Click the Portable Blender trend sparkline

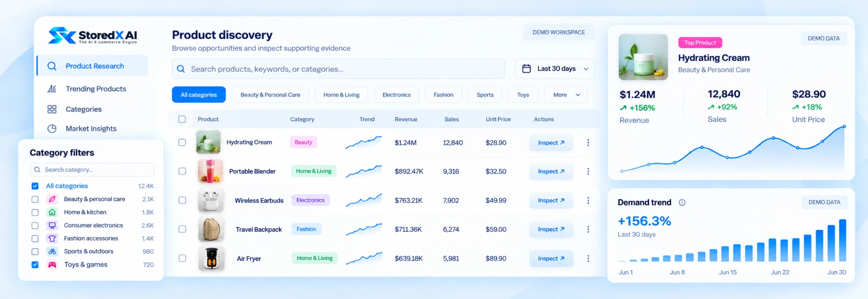[x=364, y=171]
